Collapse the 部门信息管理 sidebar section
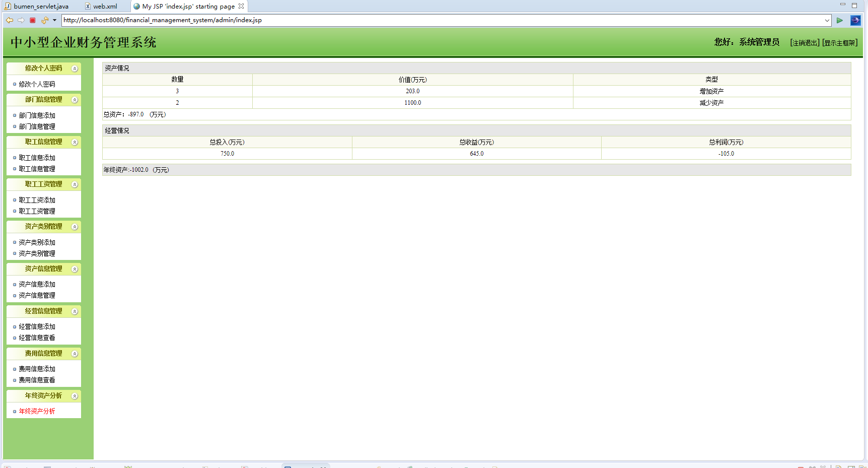This screenshot has height=468, width=868. pos(75,100)
